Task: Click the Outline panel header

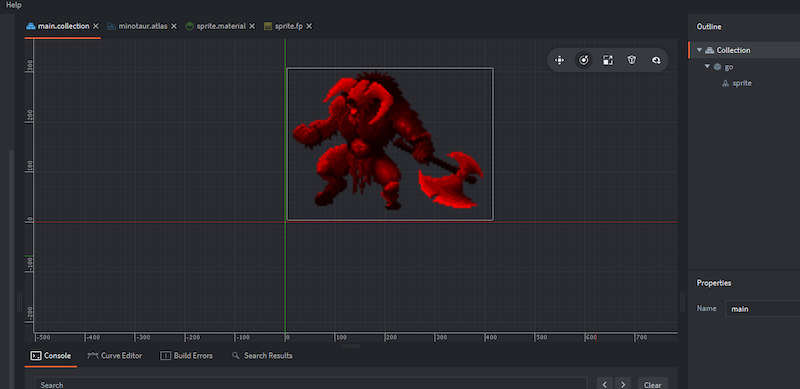Action: click(x=709, y=27)
